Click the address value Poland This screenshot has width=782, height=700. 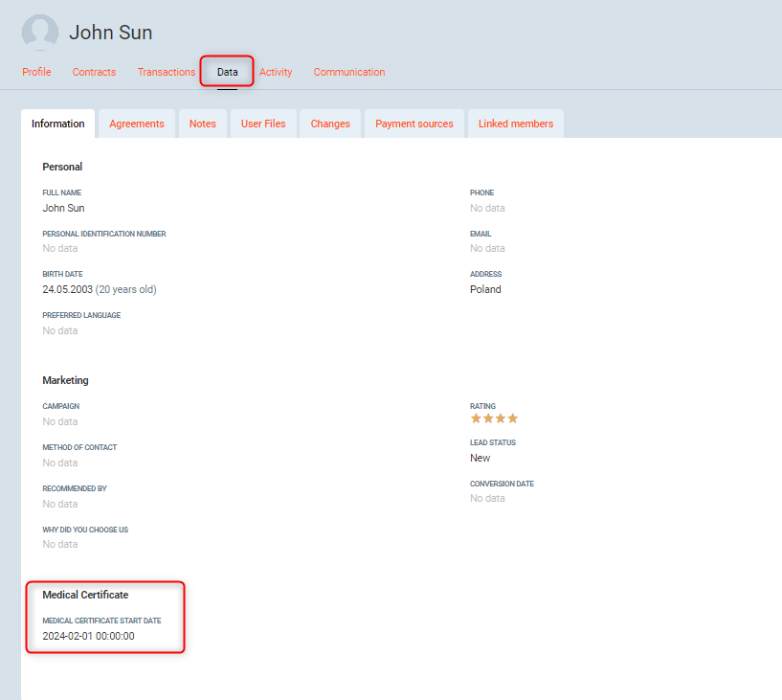pos(485,289)
